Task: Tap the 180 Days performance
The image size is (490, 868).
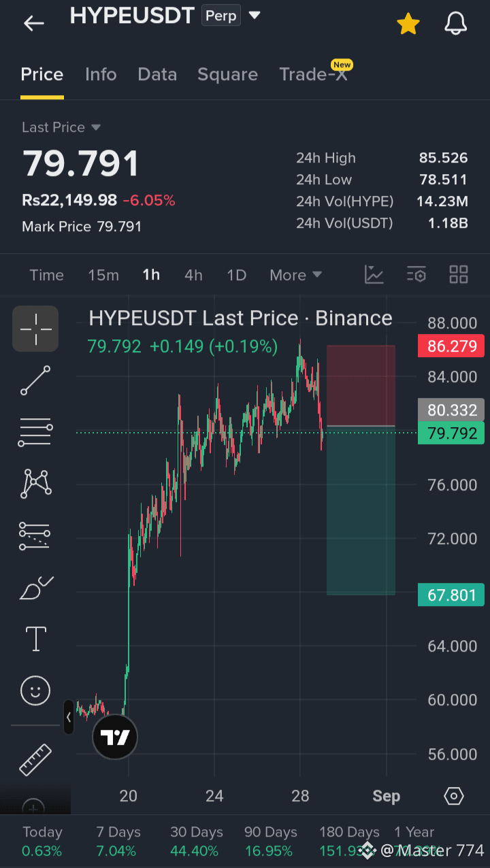Action: tap(349, 841)
